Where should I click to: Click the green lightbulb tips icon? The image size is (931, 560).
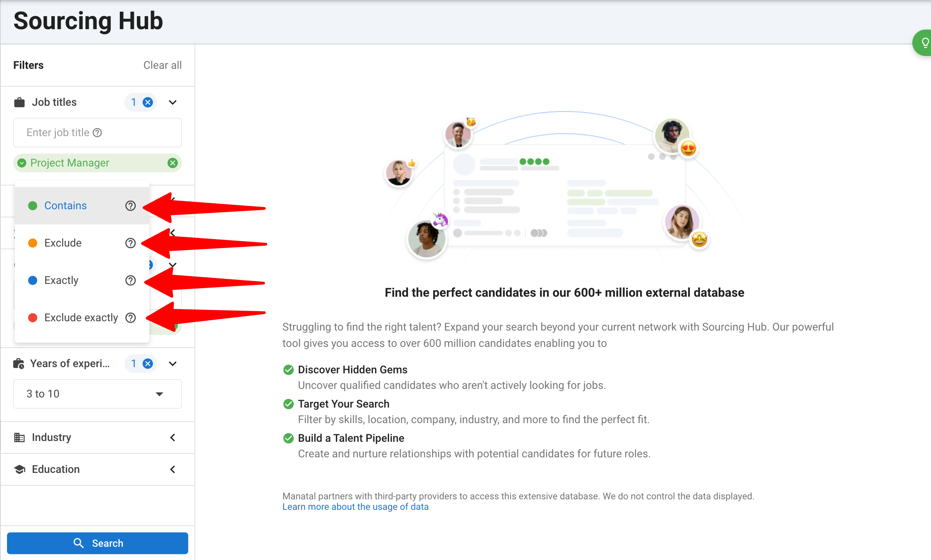(925, 42)
